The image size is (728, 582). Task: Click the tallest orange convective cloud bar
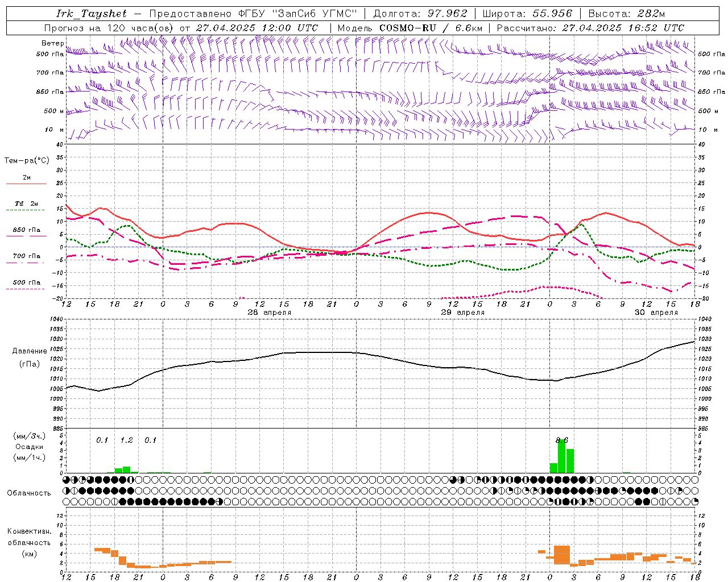pyautogui.click(x=562, y=555)
